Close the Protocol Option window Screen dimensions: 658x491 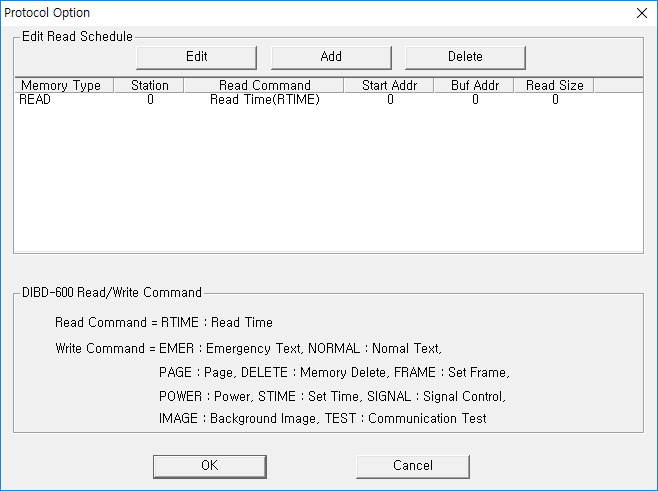[x=640, y=13]
